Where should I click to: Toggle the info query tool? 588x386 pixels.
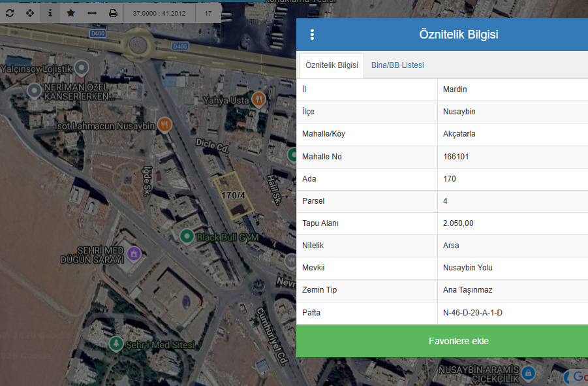coord(50,13)
